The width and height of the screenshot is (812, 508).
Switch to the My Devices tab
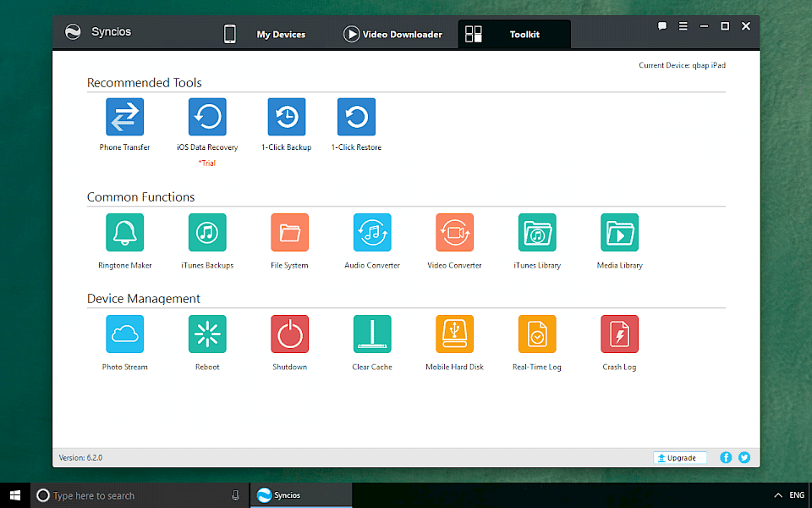point(265,34)
